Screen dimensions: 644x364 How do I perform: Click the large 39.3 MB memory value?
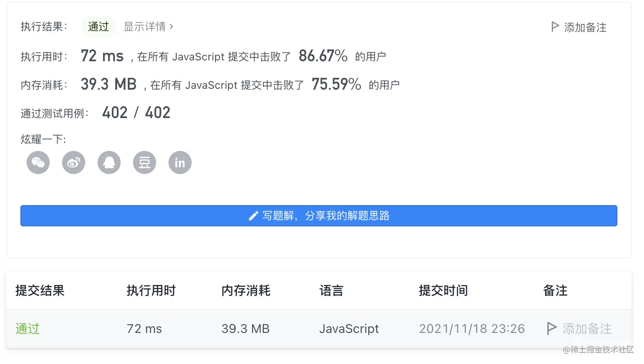click(109, 84)
